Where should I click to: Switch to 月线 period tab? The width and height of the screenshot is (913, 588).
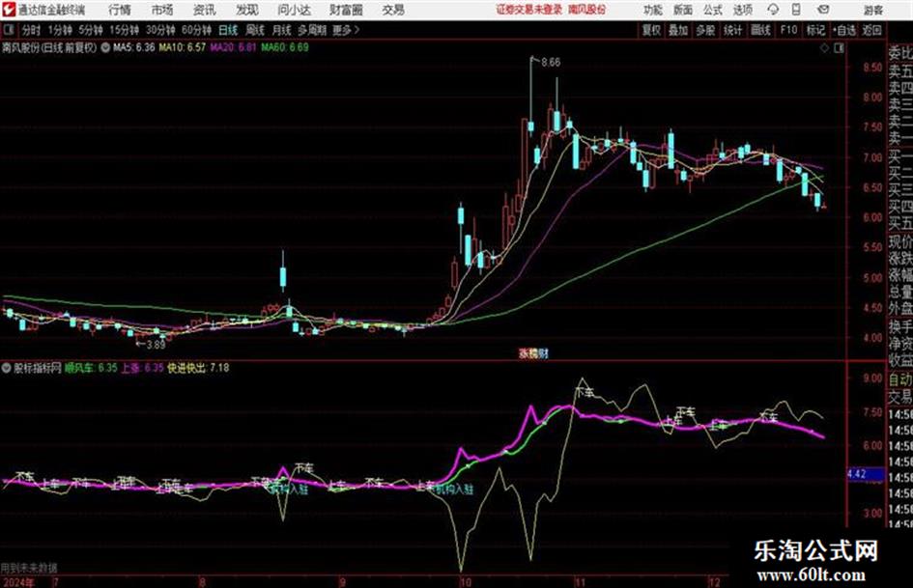pyautogui.click(x=282, y=30)
